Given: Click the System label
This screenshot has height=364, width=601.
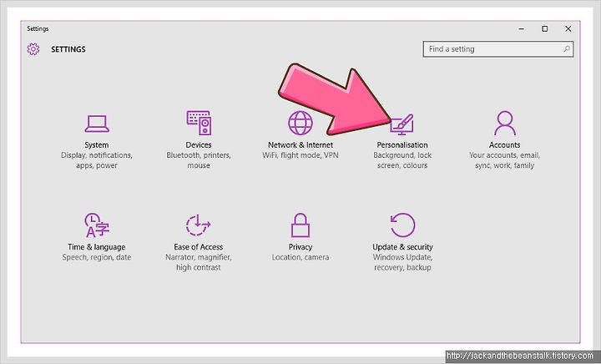Looking at the screenshot, I should (x=97, y=144).
